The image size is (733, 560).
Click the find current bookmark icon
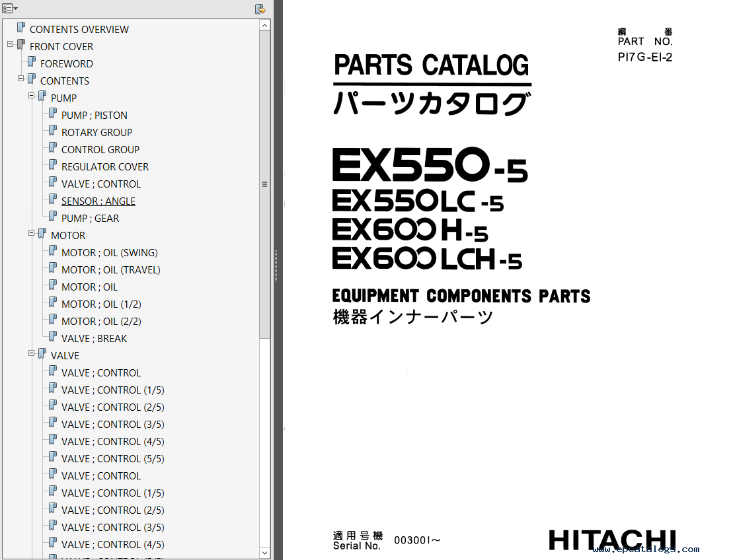(x=260, y=9)
